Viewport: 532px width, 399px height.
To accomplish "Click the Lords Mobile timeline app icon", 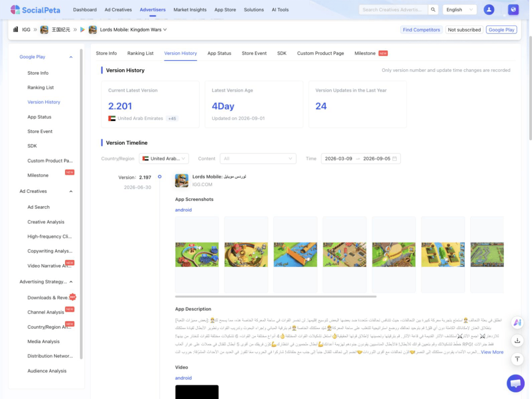I will click(x=182, y=181).
